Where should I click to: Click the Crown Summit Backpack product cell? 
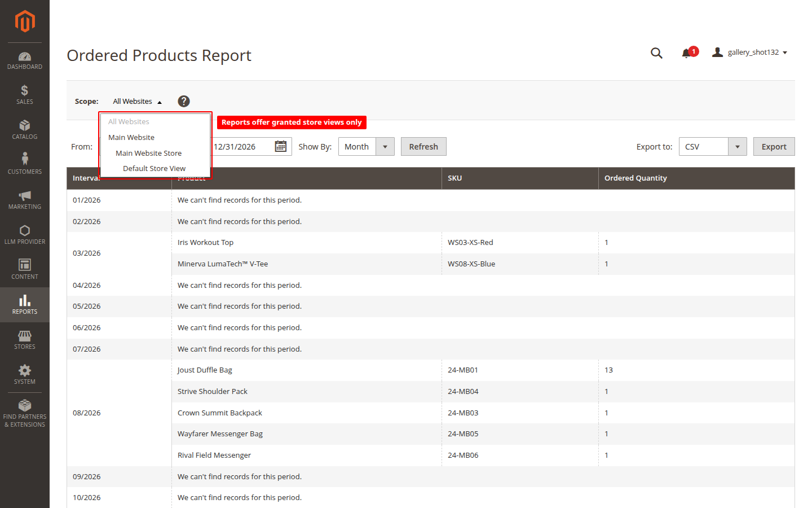pyautogui.click(x=307, y=413)
